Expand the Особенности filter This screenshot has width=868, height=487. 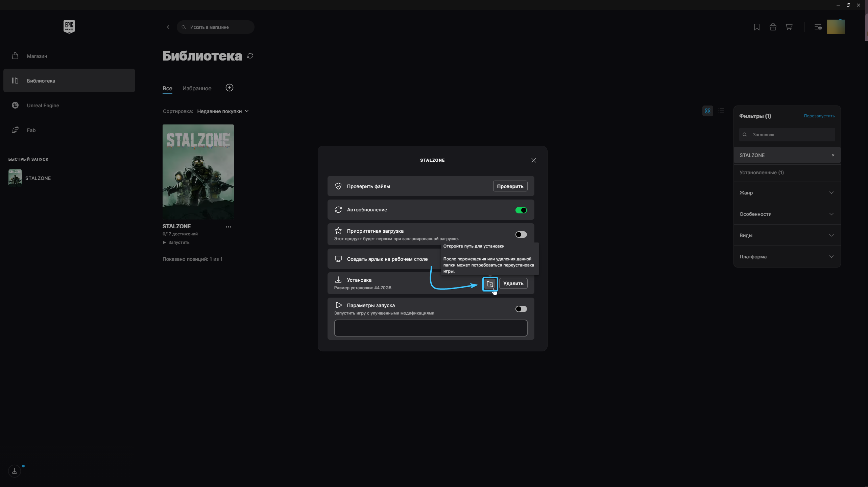point(787,214)
